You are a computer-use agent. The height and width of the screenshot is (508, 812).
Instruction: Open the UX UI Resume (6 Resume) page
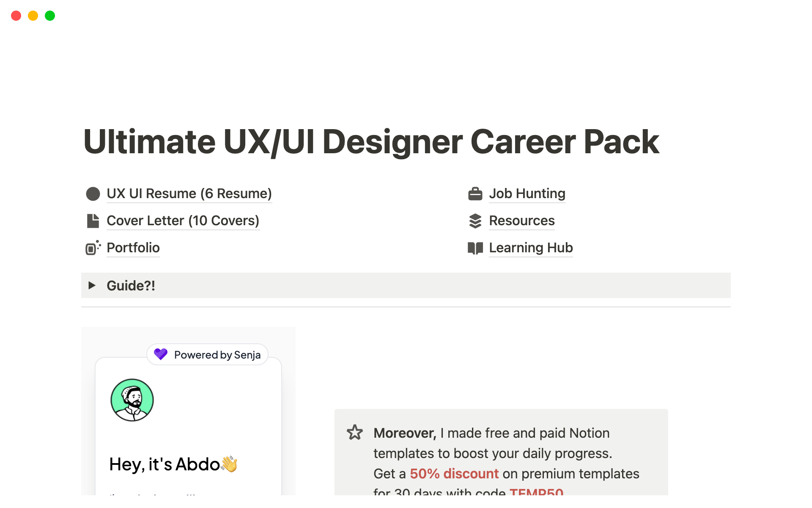tap(189, 194)
